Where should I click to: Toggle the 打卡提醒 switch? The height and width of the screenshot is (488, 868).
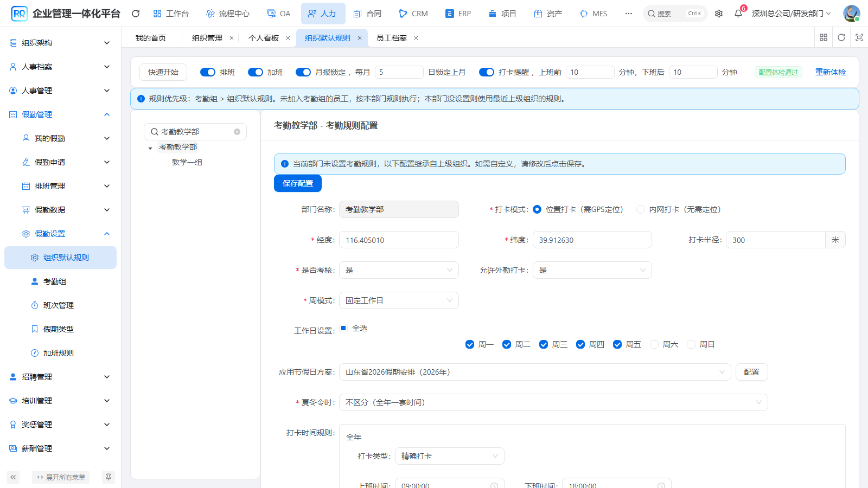487,72
